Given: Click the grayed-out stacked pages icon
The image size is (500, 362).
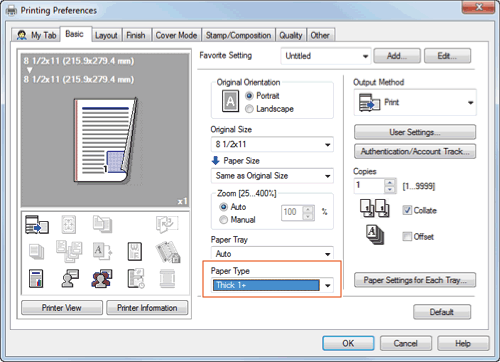Looking at the screenshot, I should [x=36, y=252].
